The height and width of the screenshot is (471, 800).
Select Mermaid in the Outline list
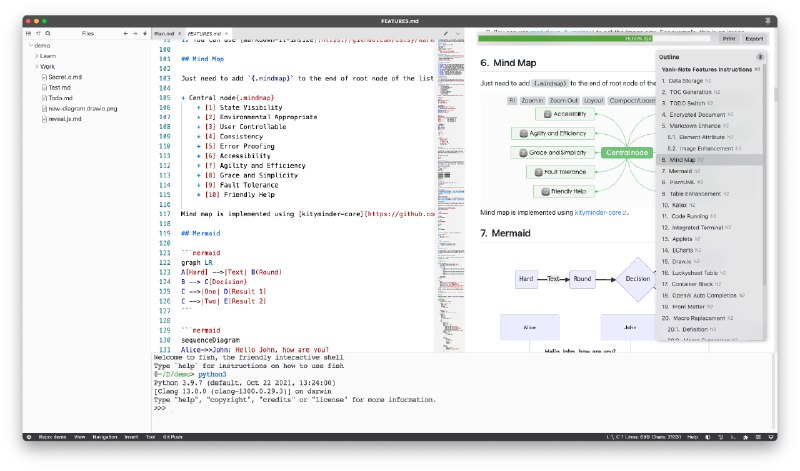coord(676,171)
